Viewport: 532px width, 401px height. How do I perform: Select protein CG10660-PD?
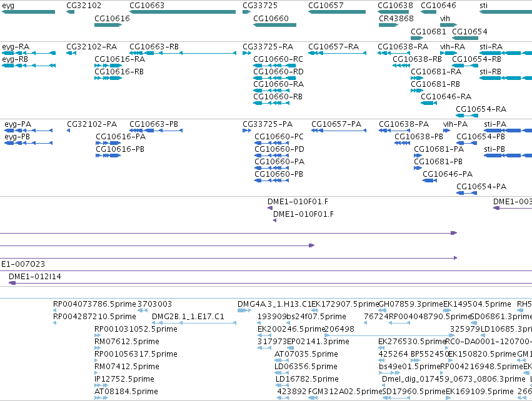point(272,156)
